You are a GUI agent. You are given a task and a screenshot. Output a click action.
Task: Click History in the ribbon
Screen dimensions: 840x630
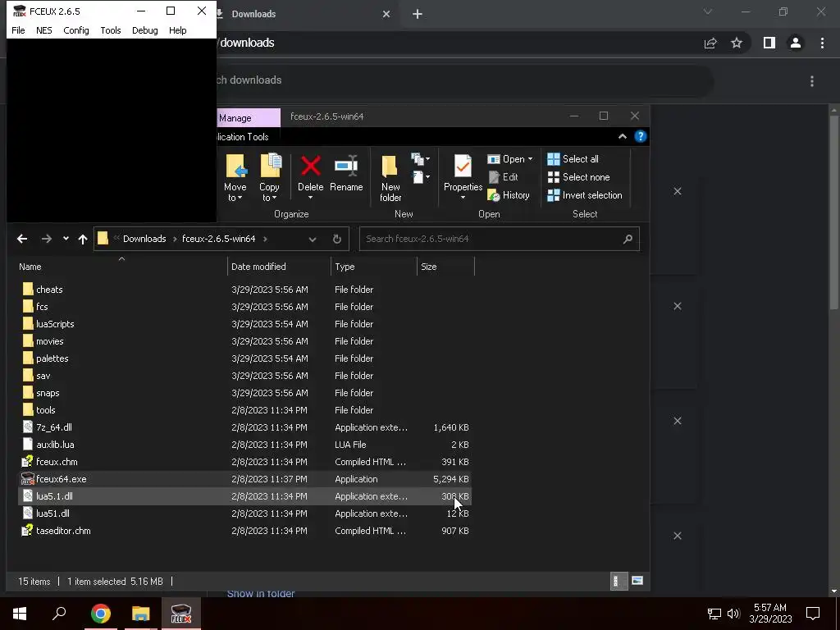coord(509,195)
